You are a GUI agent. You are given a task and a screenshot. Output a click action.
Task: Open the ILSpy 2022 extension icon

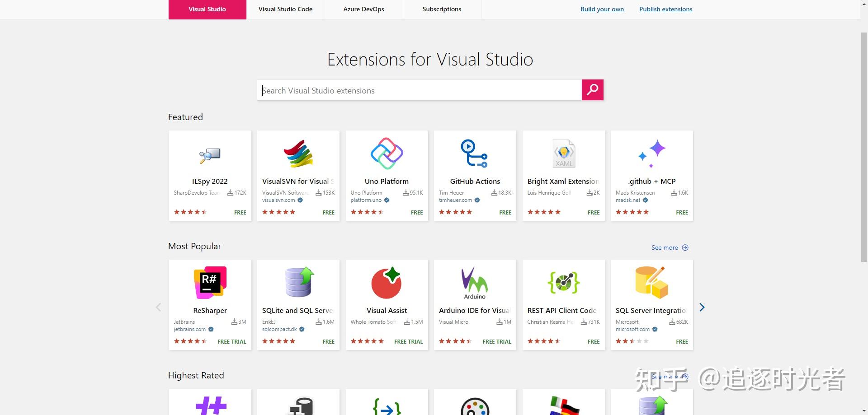[x=210, y=155]
